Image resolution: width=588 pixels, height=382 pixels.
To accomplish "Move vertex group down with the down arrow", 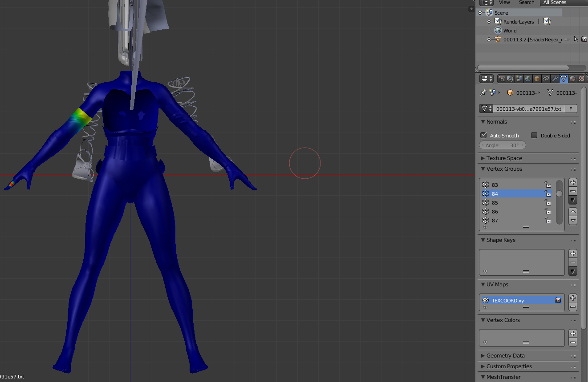I will coord(573,221).
